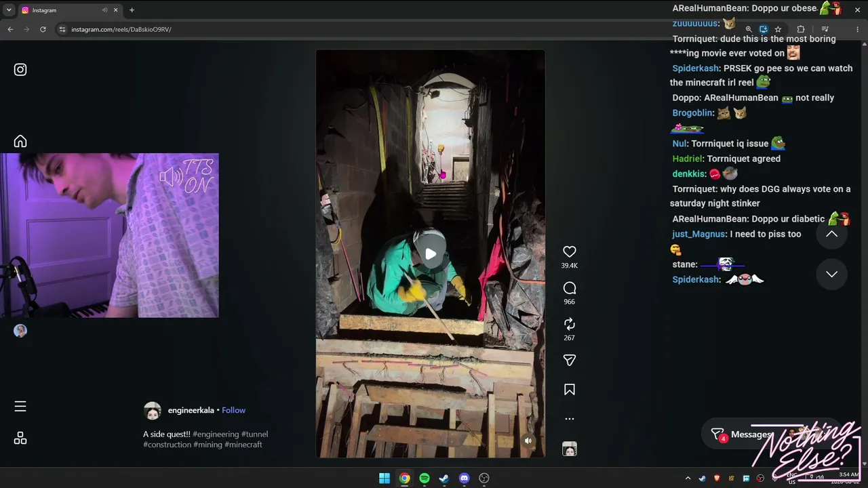This screenshot has height=488, width=868.
Task: Open the browser zoom magnifier icon
Action: coord(749,29)
